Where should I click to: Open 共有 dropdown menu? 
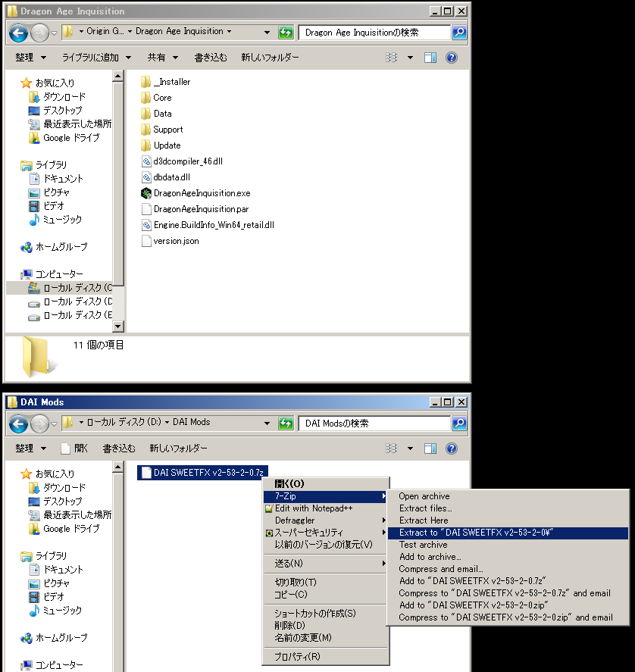162,58
